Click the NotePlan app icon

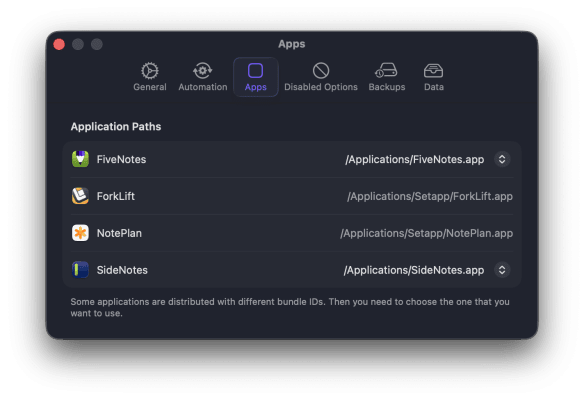pos(80,233)
